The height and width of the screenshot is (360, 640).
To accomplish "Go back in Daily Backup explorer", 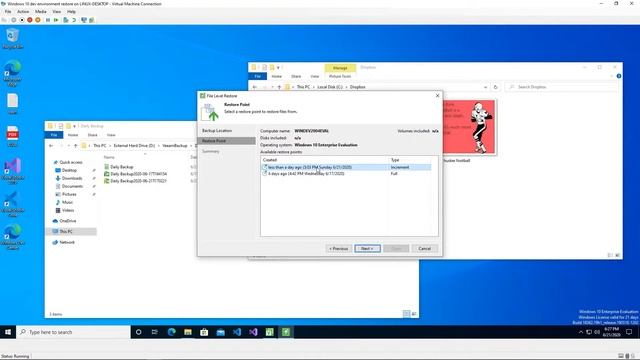I will point(51,146).
